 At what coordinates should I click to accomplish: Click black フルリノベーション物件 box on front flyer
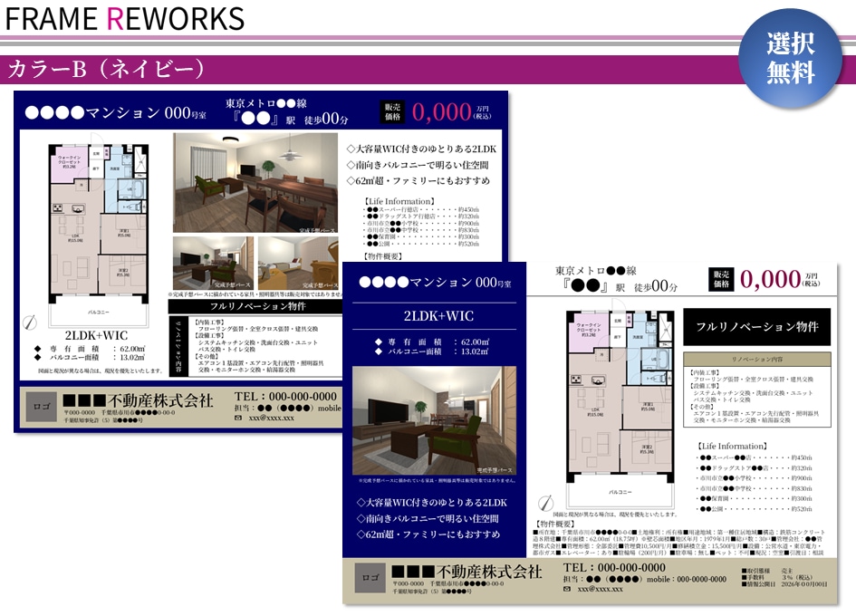[756, 326]
